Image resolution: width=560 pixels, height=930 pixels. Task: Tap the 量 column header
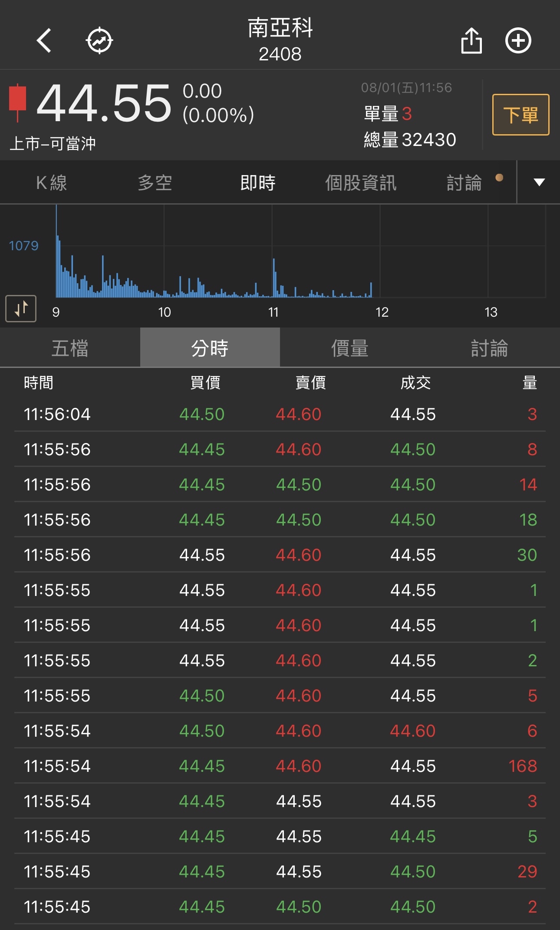point(530,383)
